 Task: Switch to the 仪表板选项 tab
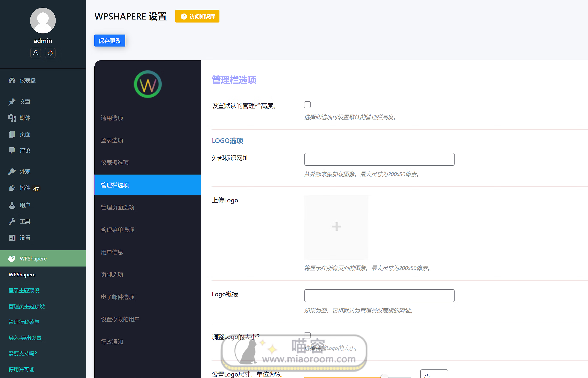(x=148, y=163)
